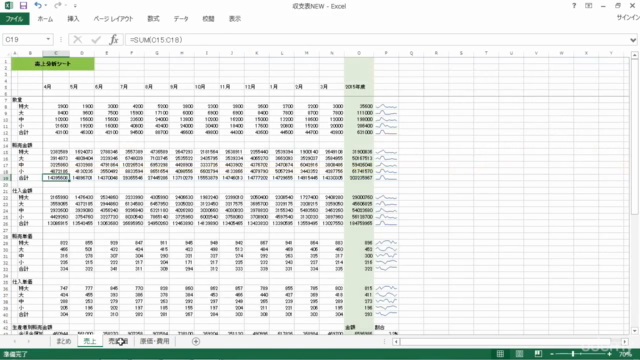Click the green 売上分析シート title cell
640x360 pixels.
click(x=53, y=64)
